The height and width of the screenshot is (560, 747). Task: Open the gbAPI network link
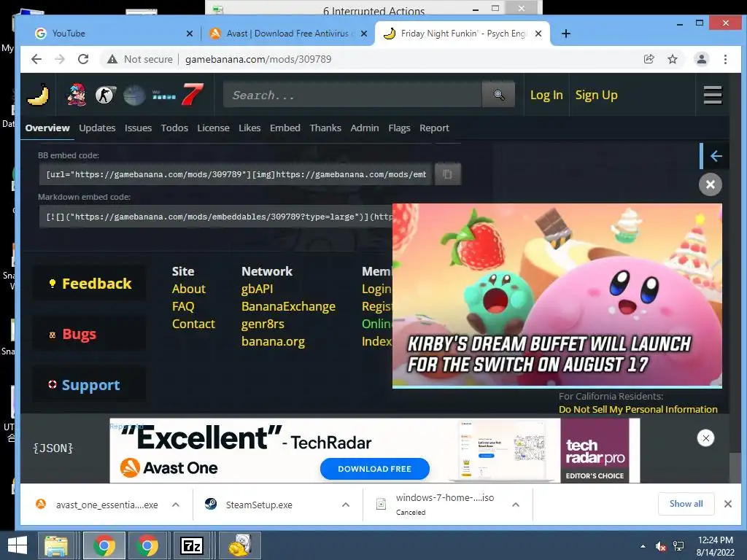coord(258,289)
